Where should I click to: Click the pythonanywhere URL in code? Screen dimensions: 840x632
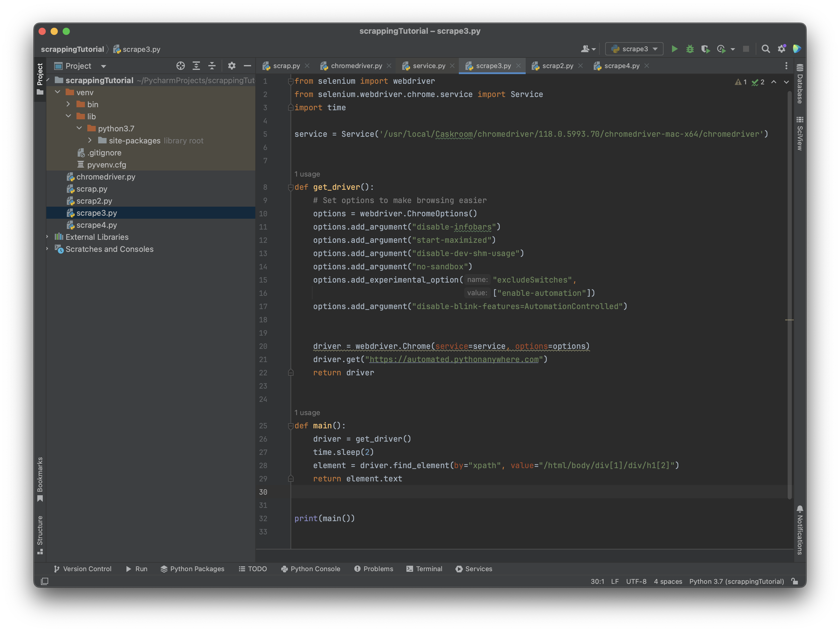pyautogui.click(x=453, y=359)
